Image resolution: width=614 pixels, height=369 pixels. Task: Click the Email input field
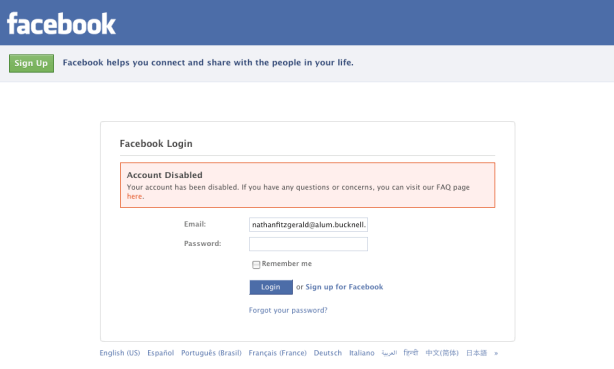308,224
